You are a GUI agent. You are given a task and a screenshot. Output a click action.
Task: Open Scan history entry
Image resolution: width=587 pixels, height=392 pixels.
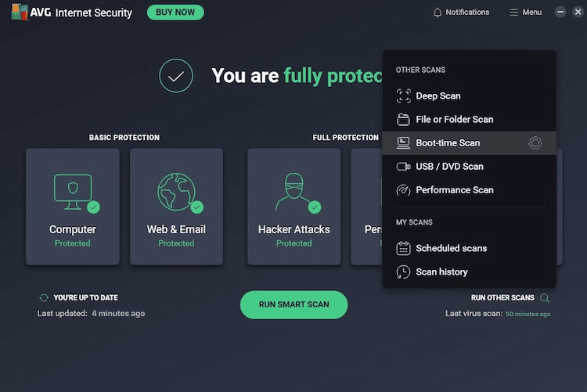coord(469,272)
